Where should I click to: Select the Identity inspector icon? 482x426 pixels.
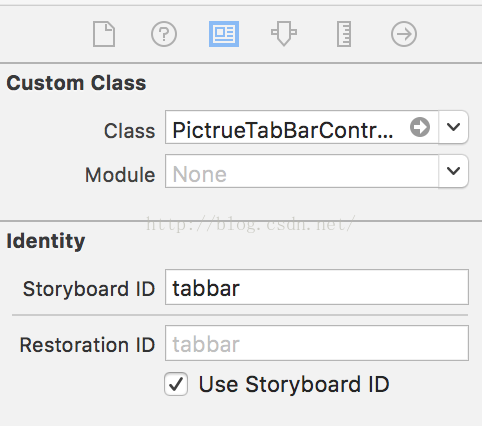(x=224, y=34)
